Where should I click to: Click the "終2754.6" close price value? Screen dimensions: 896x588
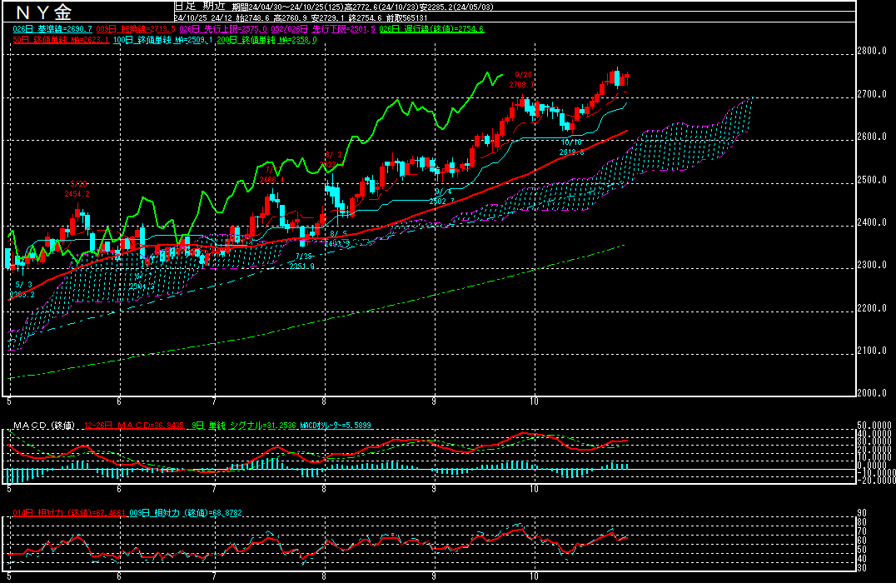365,17
